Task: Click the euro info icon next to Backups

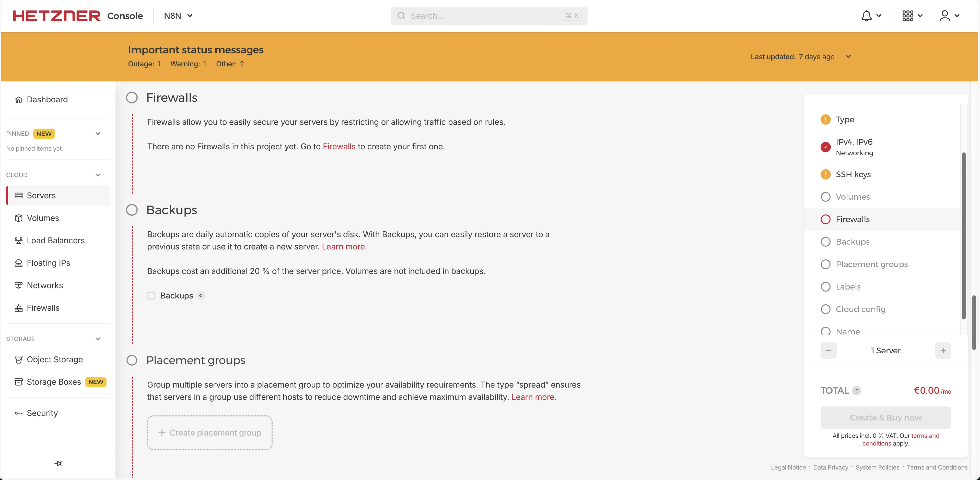Action: click(201, 295)
